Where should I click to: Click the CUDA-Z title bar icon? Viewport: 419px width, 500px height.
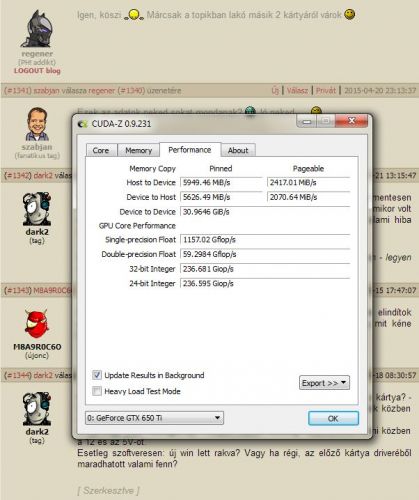(x=82, y=124)
